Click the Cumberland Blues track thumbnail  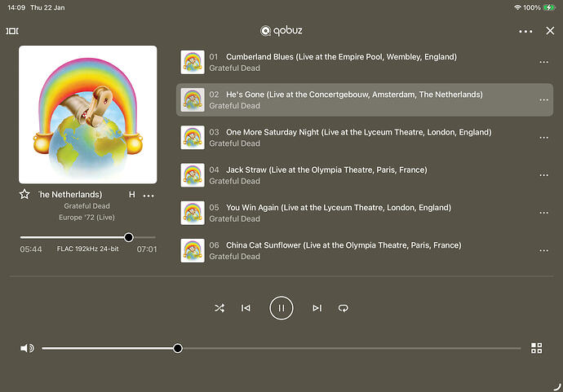tap(193, 62)
